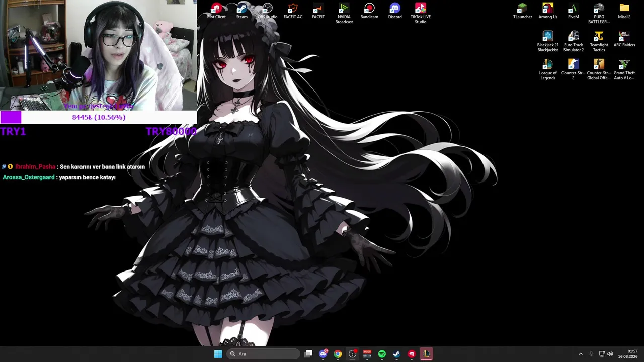This screenshot has height=362, width=644.
Task: Expand the hidden system tray icons chevron
Action: [x=580, y=354]
